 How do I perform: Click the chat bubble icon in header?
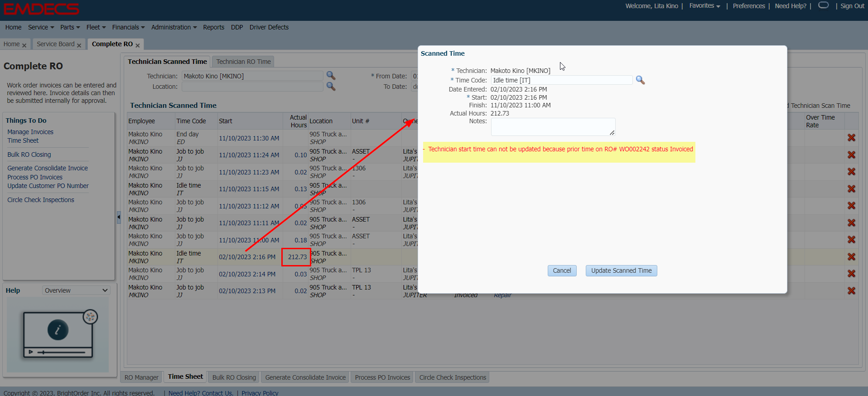coord(824,5)
